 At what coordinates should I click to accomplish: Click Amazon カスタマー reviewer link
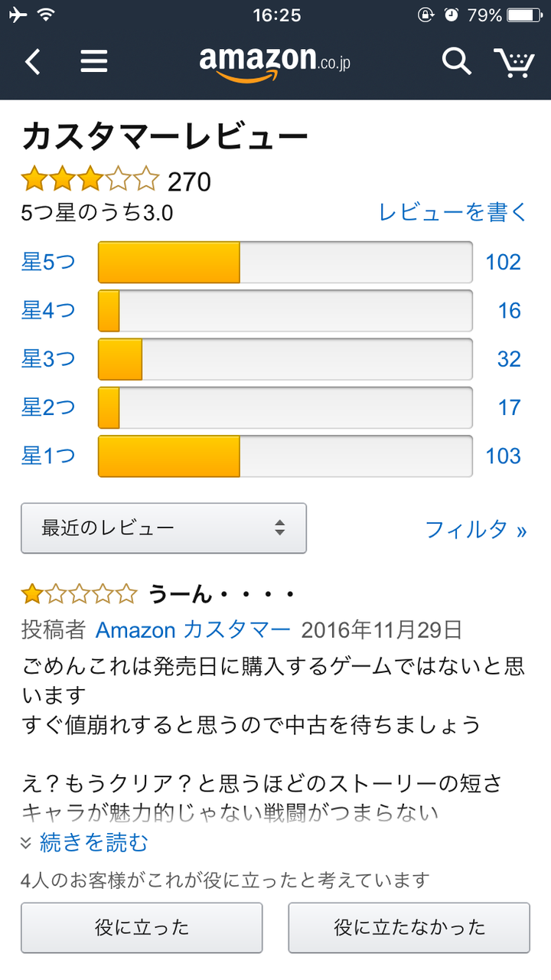click(193, 630)
